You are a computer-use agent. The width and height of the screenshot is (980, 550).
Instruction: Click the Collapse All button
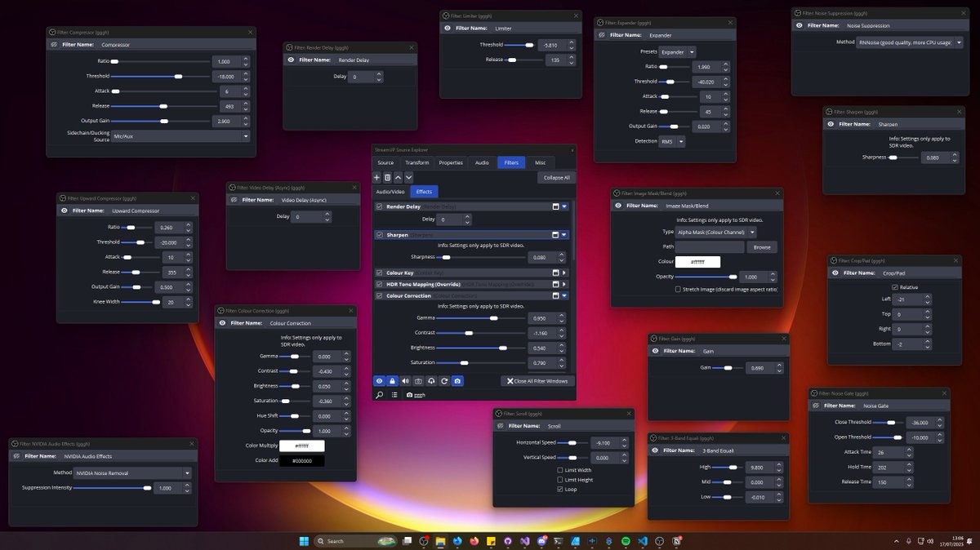pyautogui.click(x=556, y=177)
